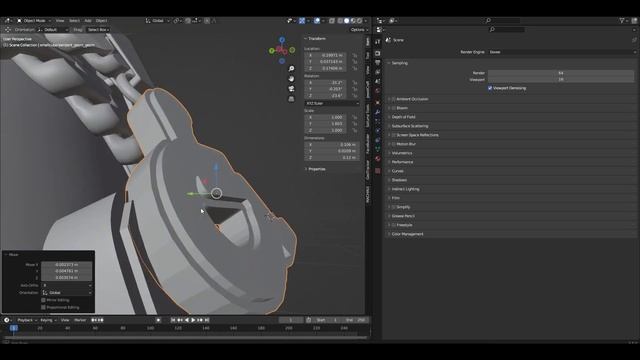
Task: Toggle X-ray mode icon in viewport header
Action: (x=332, y=20)
